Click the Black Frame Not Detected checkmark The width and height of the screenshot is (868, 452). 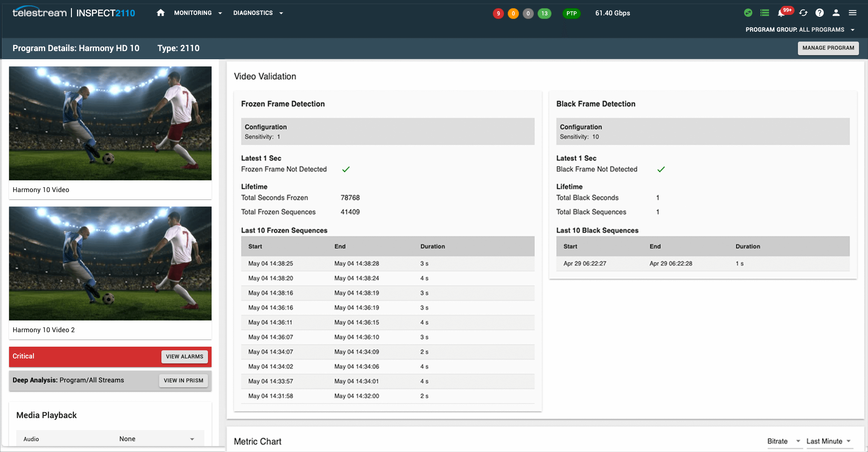coord(661,169)
